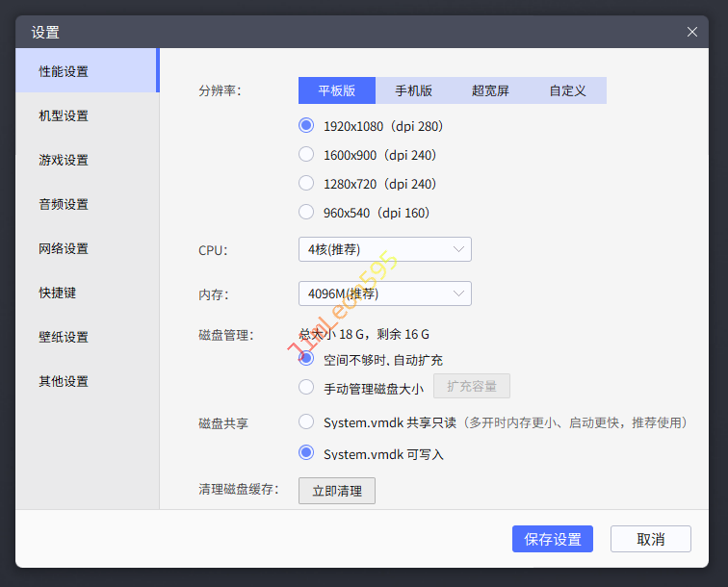The image size is (728, 587).
Task: Enable 空间不够时,自动扩充 disk option
Action: coord(306,359)
